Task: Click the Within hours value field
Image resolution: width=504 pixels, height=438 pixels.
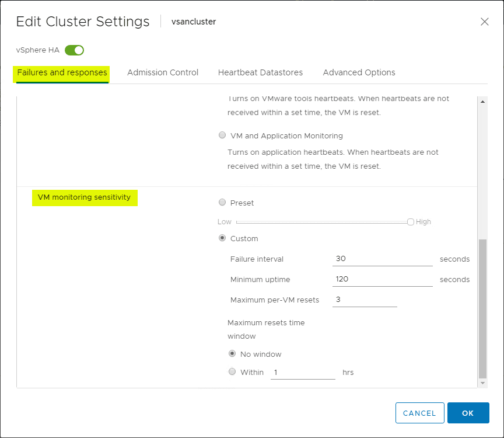Action: (303, 372)
